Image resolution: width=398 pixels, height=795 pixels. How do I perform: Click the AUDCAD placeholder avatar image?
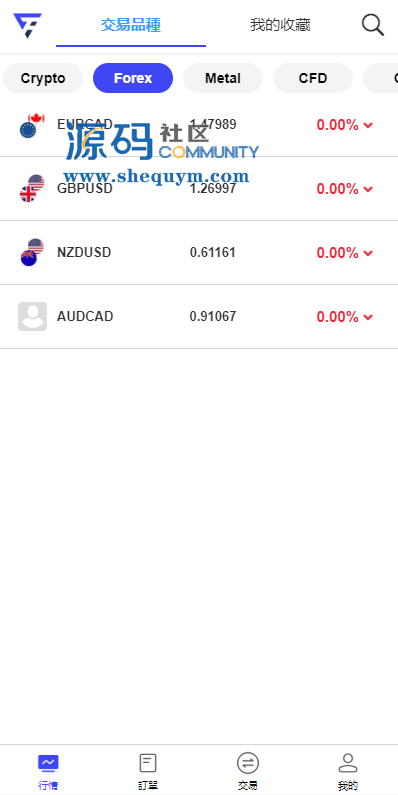click(32, 316)
